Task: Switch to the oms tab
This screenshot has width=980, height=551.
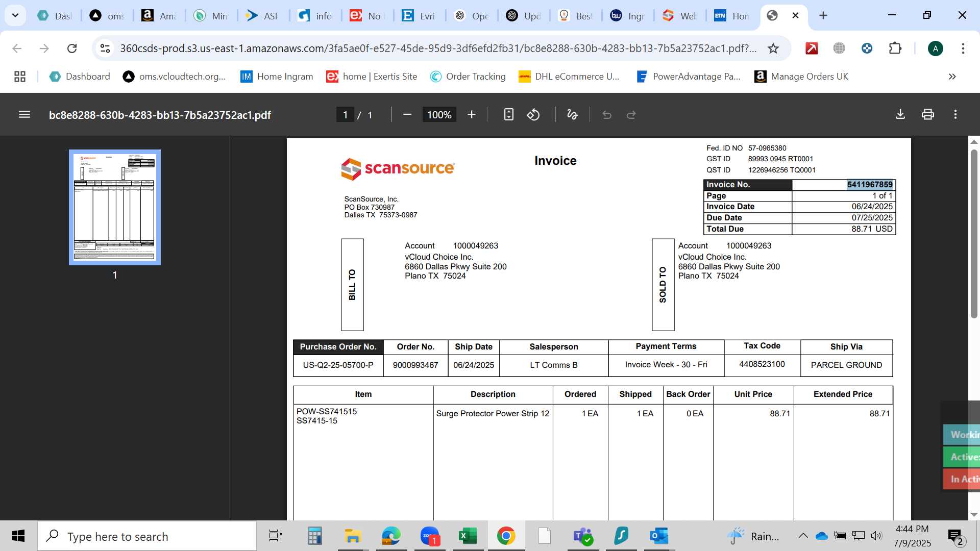Action: (107, 16)
